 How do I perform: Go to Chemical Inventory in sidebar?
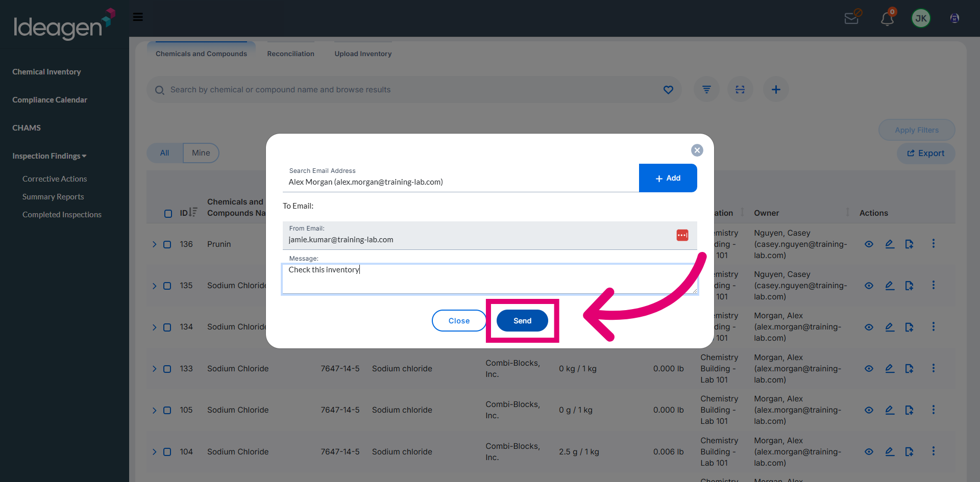pos(46,72)
